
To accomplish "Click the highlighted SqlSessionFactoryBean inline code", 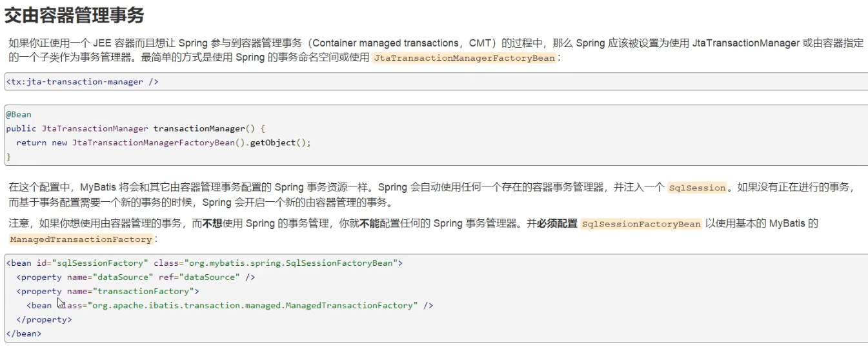I will (641, 224).
